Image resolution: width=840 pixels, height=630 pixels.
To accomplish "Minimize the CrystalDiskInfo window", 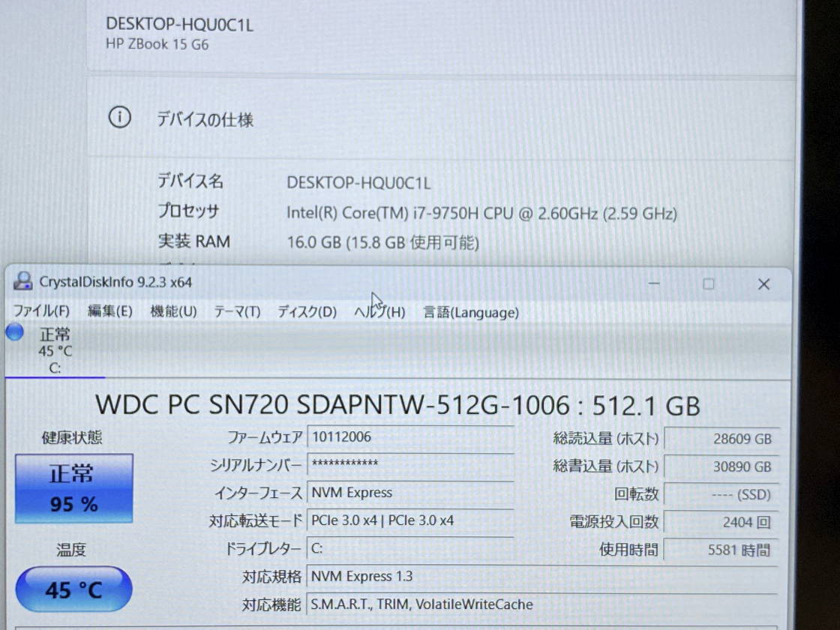I will (x=653, y=283).
